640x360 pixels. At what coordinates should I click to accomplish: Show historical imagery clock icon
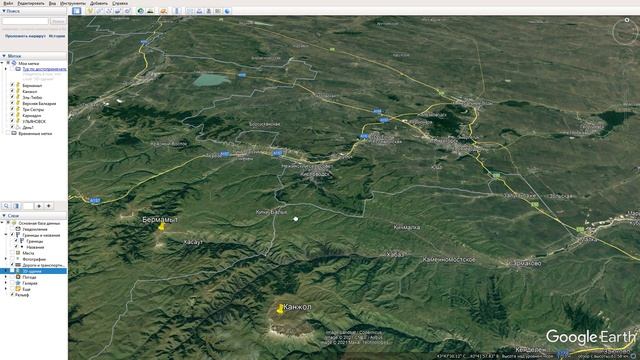tap(141, 11)
